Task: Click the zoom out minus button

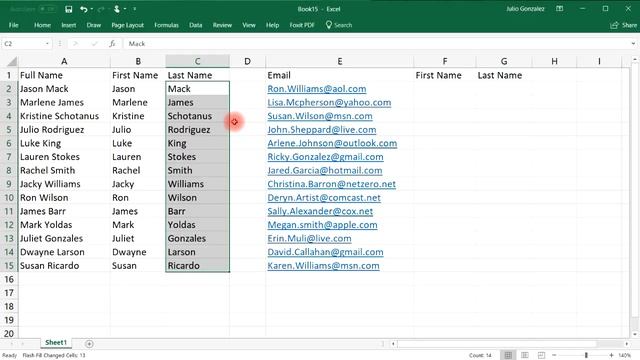Action: 554,355
